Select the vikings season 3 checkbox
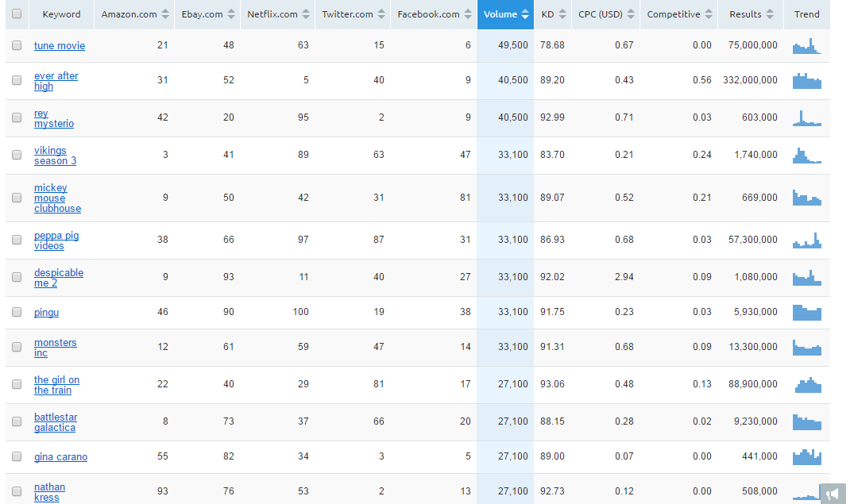 (17, 155)
